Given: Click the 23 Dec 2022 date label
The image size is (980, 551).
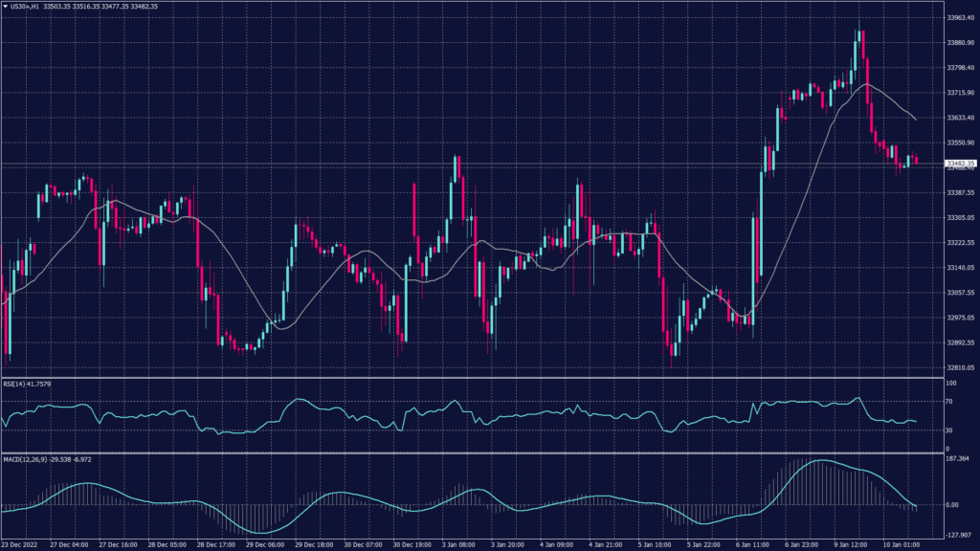Looking at the screenshot, I should pos(20,544).
